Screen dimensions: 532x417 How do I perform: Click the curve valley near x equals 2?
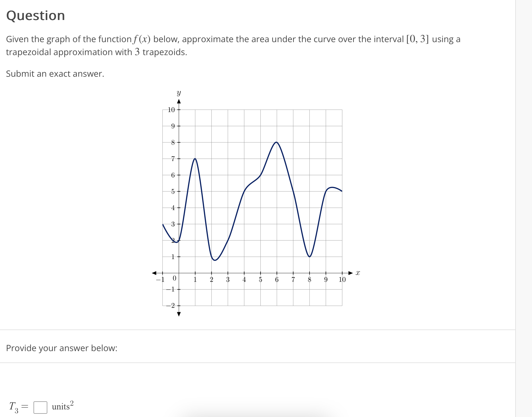pos(215,260)
